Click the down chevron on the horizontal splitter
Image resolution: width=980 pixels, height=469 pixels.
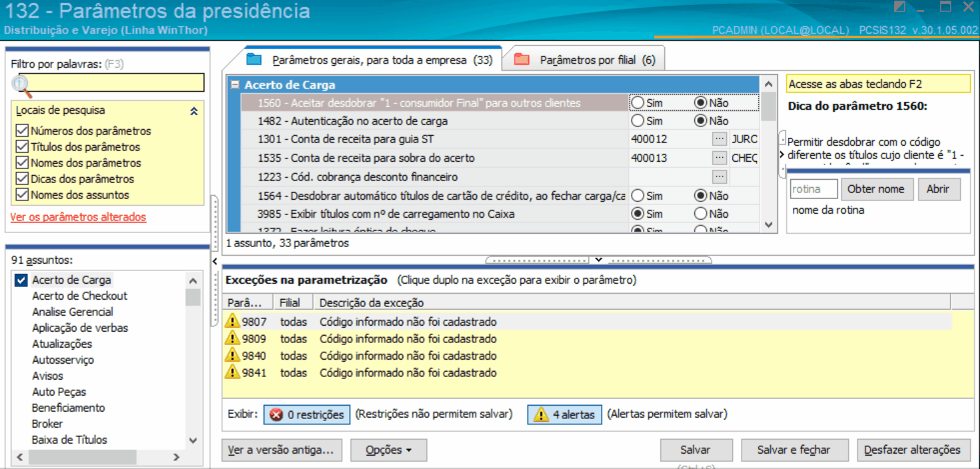pos(598,260)
